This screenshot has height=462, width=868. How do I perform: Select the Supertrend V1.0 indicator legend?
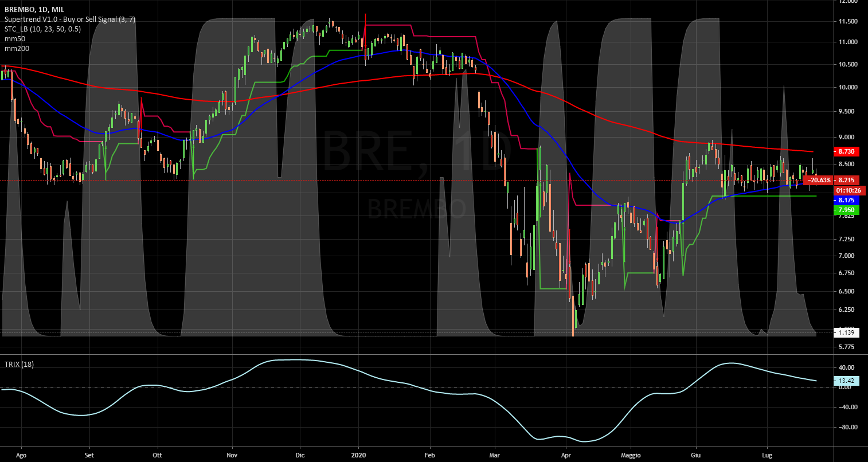coord(70,19)
